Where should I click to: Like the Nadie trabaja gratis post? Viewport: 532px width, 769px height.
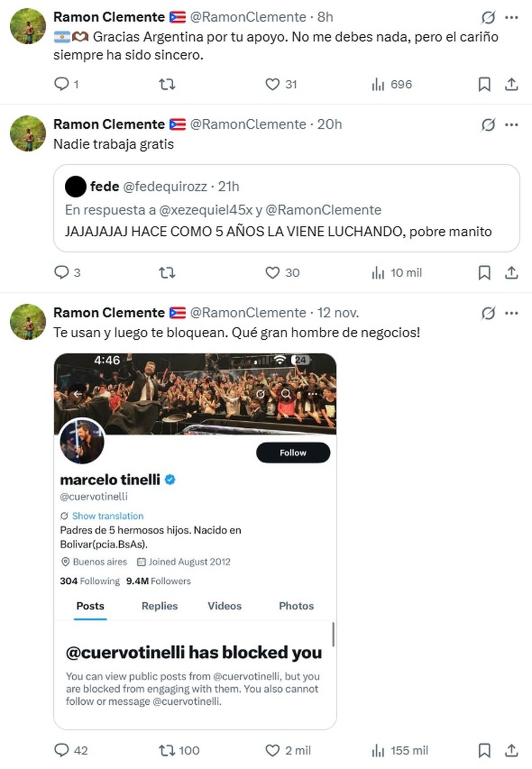click(x=272, y=272)
